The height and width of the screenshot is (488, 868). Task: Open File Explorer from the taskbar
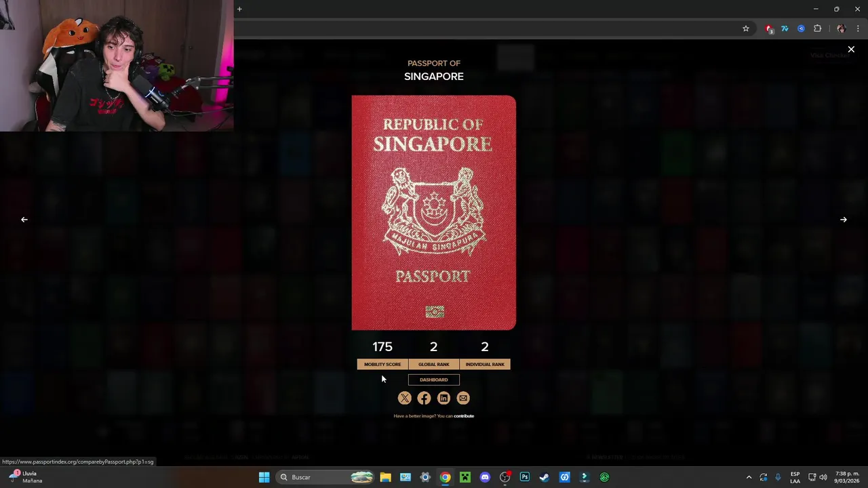(385, 477)
